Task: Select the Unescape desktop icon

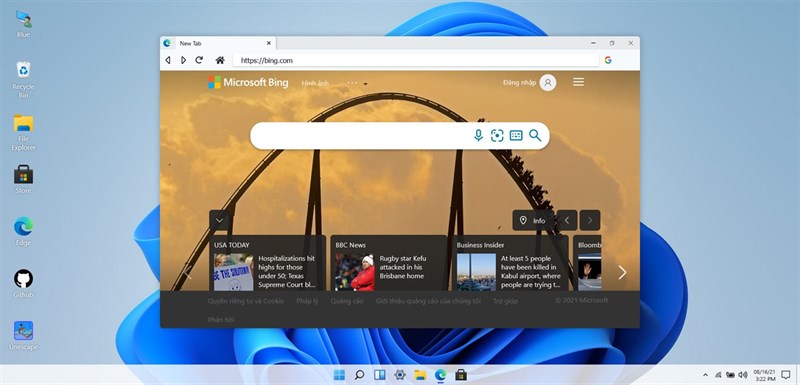Action: click(x=23, y=336)
